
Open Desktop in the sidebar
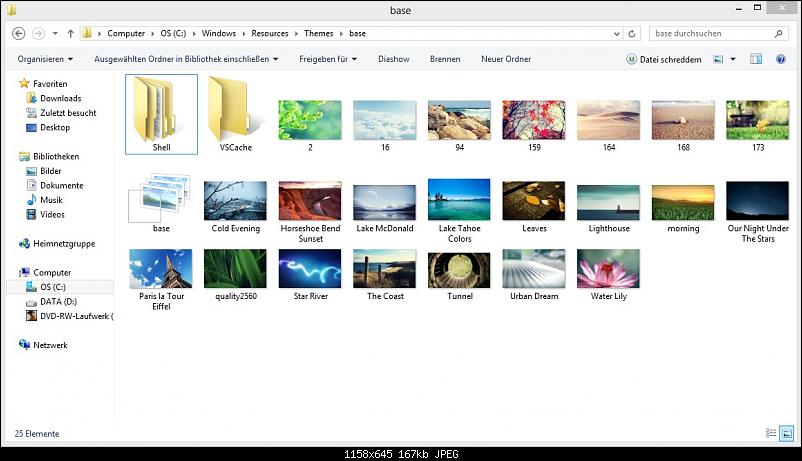point(48,127)
